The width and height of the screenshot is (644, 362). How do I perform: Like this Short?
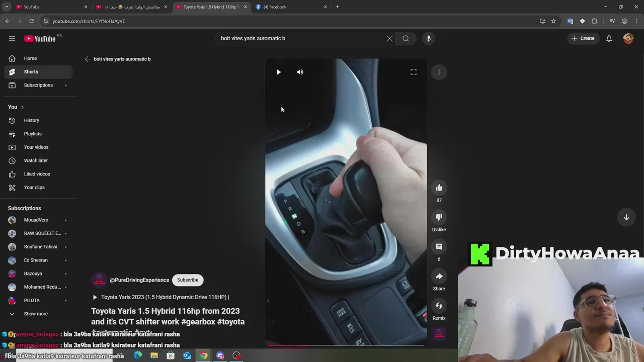click(x=439, y=188)
